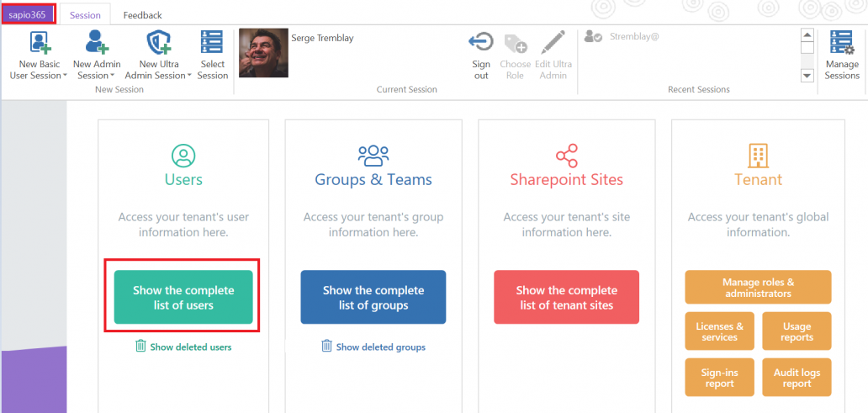The height and width of the screenshot is (413, 868).
Task: Click the Users person circle icon
Action: (x=183, y=156)
